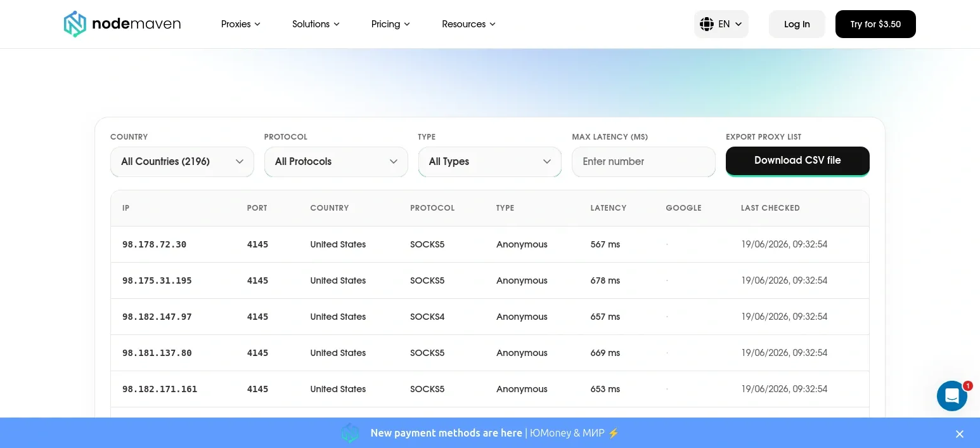Open the All Types dropdown
Screen dimensions: 980x448
[x=490, y=162]
